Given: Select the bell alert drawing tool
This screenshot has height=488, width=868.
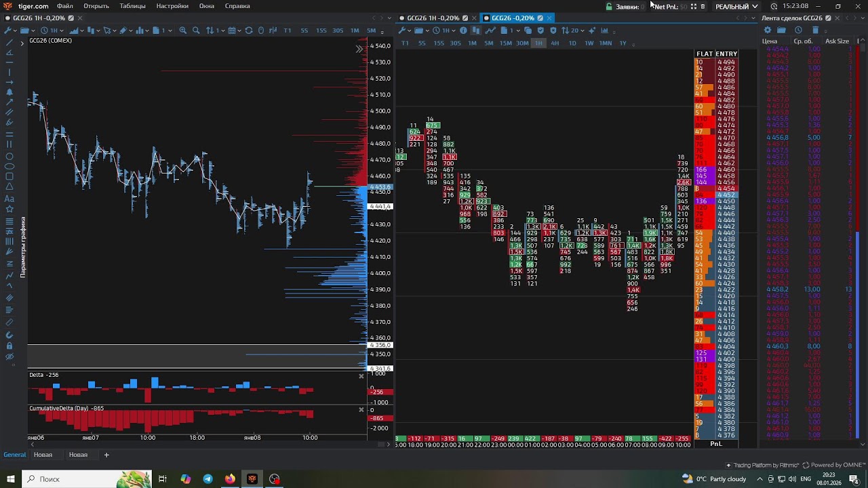Looking at the screenshot, I should 9,91.
